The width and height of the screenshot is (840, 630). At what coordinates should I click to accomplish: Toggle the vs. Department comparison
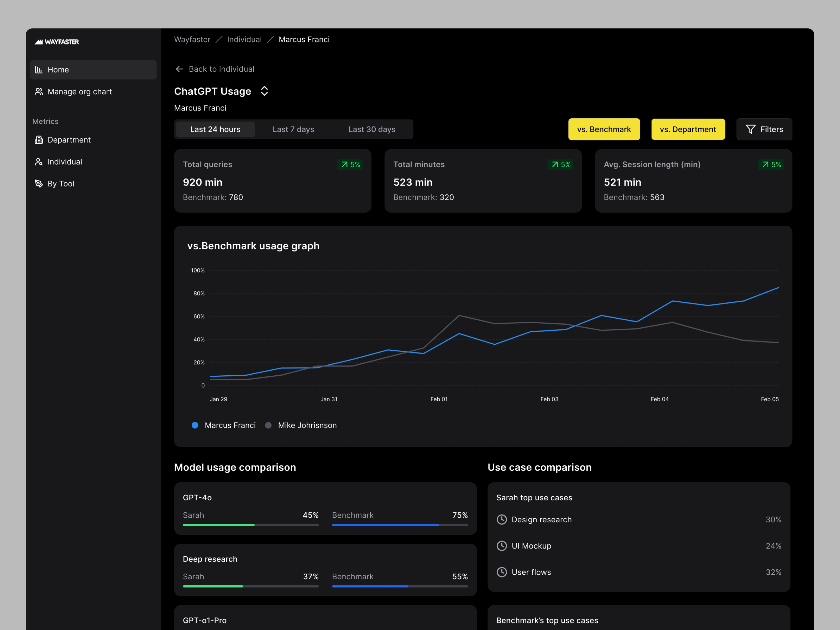click(688, 129)
